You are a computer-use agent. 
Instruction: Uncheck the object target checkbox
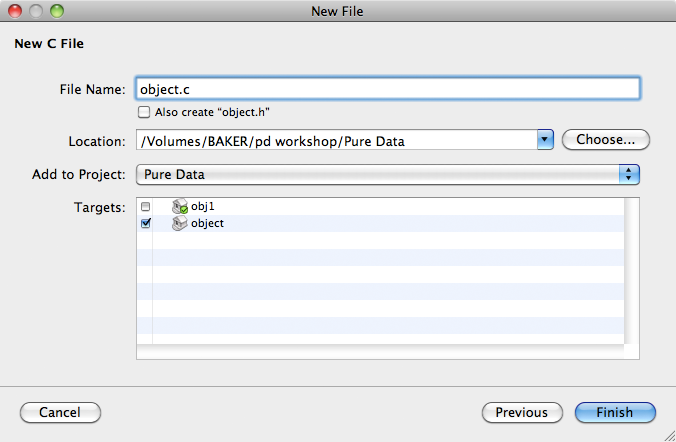click(146, 223)
